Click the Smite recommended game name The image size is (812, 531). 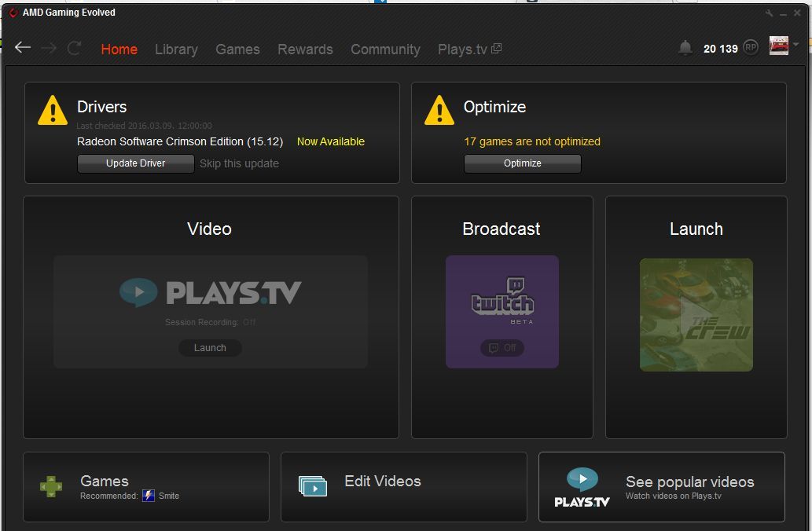click(169, 496)
